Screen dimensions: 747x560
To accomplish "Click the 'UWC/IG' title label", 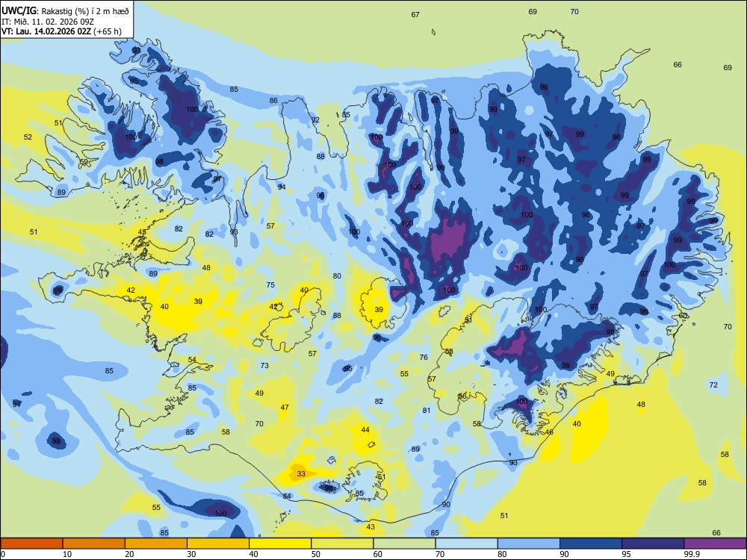I will pyautogui.click(x=19, y=11).
